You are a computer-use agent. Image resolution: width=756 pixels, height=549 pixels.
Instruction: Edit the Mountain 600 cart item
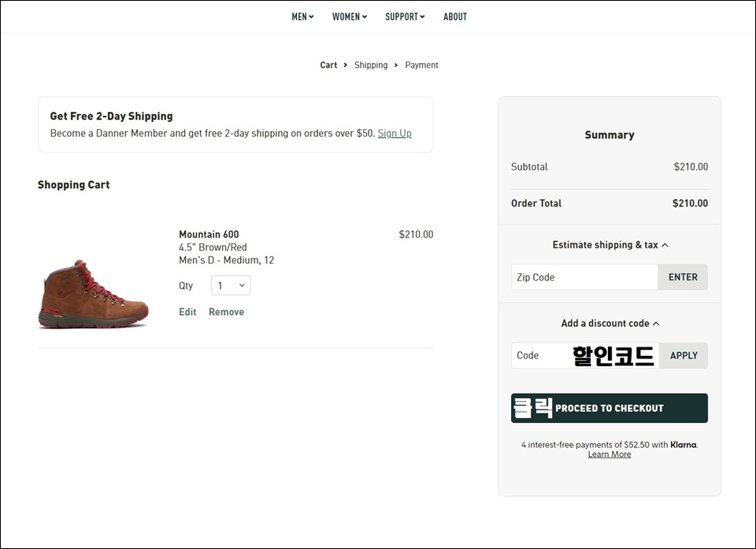[187, 312]
